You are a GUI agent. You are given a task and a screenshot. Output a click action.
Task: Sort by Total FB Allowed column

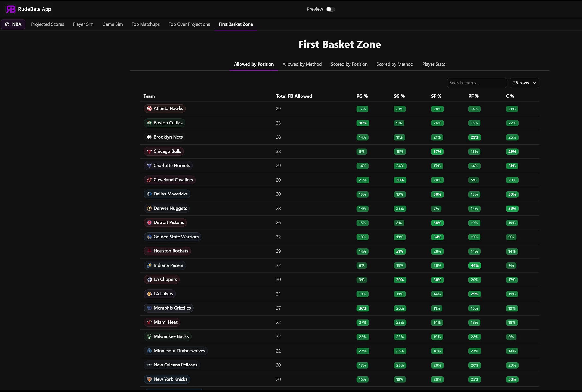coord(294,96)
